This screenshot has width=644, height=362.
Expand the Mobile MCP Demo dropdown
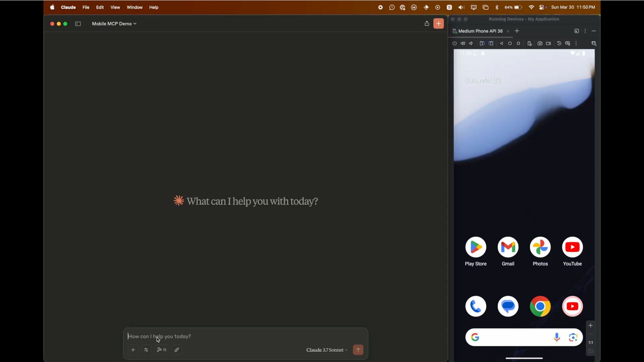[114, 24]
